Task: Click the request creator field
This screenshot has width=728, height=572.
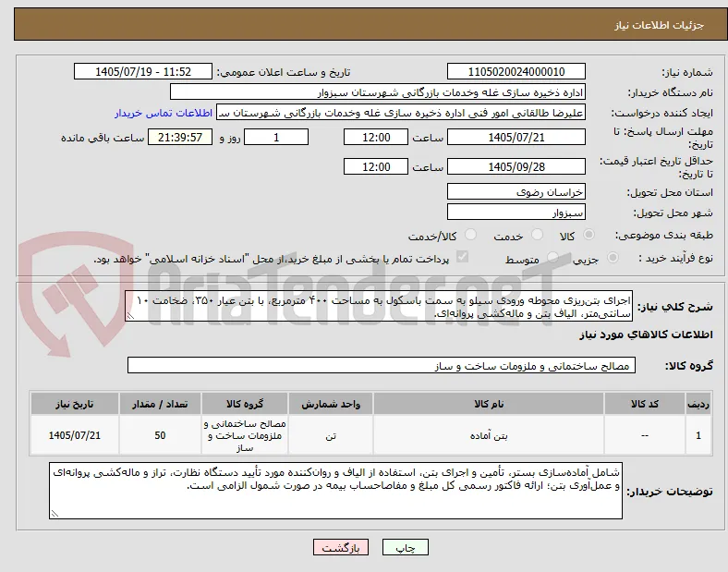Action: (401, 113)
